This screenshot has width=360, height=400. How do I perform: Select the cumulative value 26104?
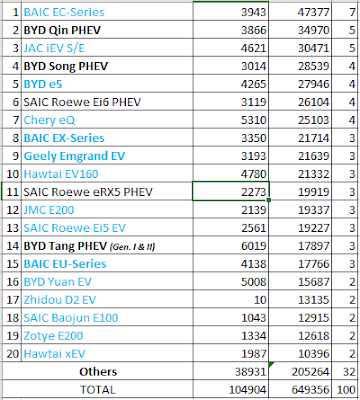click(x=300, y=102)
